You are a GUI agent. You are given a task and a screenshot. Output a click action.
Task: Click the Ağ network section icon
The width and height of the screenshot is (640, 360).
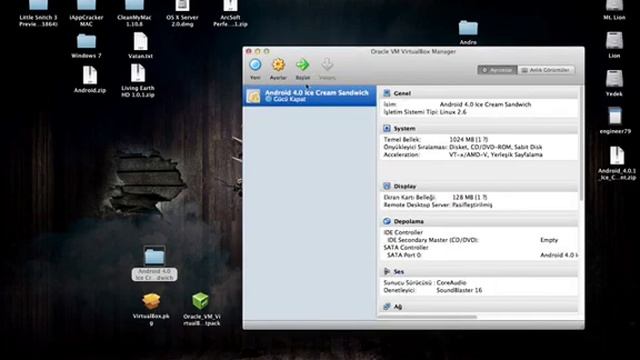pyautogui.click(x=387, y=307)
